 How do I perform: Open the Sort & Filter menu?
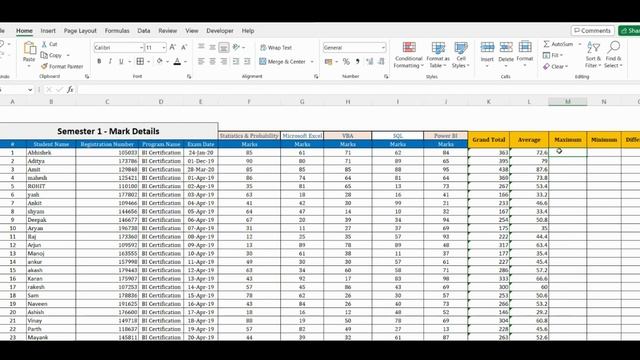[593, 55]
